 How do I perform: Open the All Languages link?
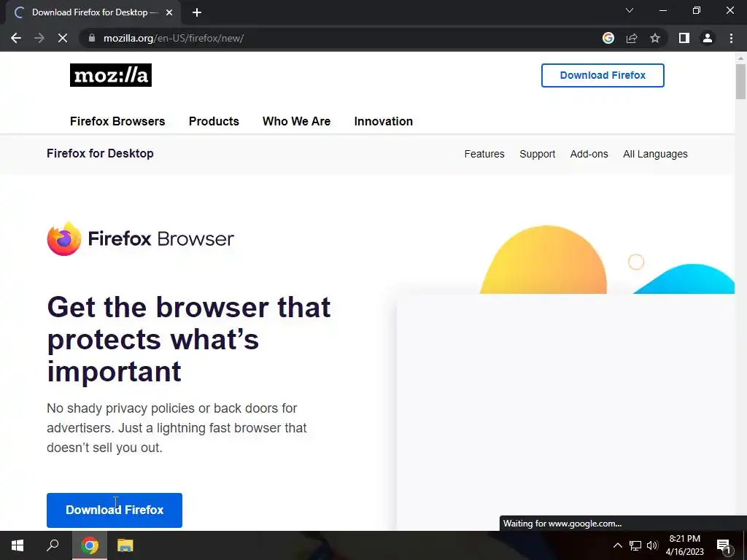coord(655,154)
